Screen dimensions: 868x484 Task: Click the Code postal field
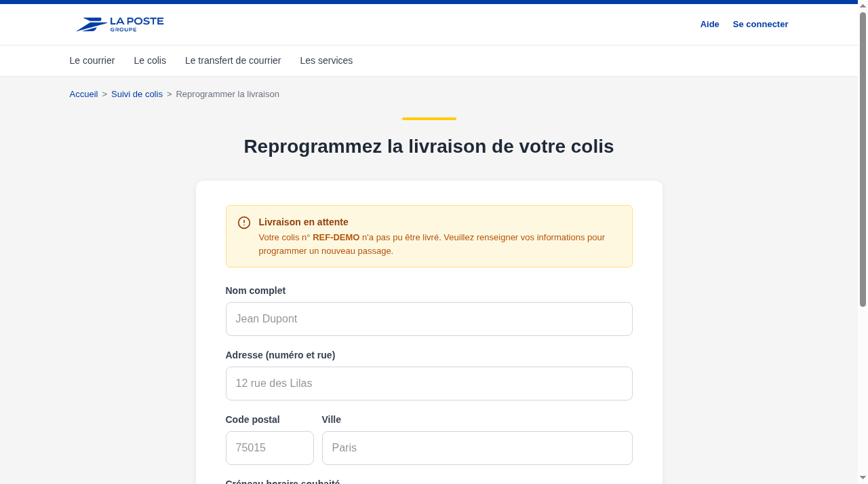270,448
